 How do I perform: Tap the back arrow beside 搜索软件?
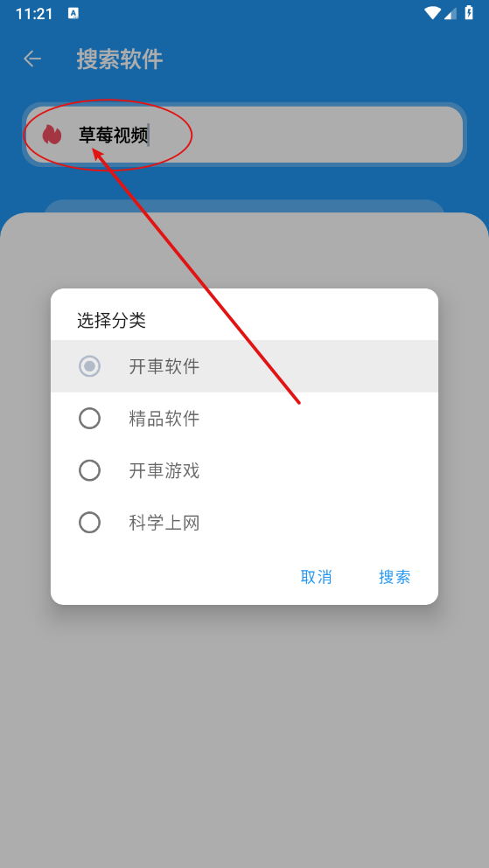(x=32, y=59)
